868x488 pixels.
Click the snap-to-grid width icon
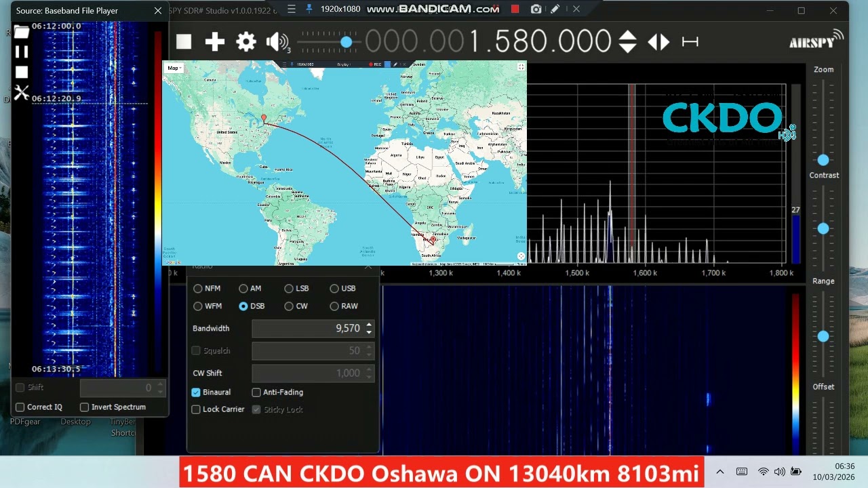click(690, 42)
